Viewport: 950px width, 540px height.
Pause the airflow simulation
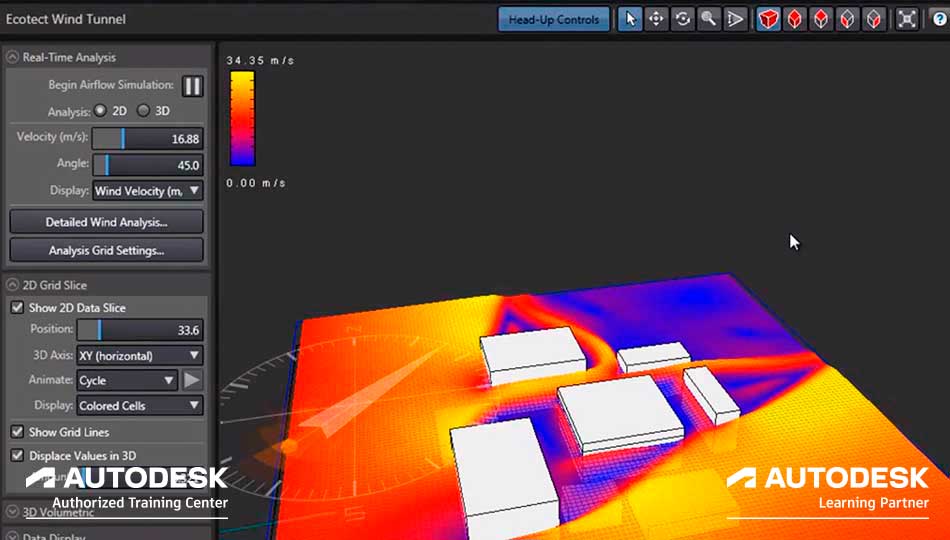(x=192, y=85)
